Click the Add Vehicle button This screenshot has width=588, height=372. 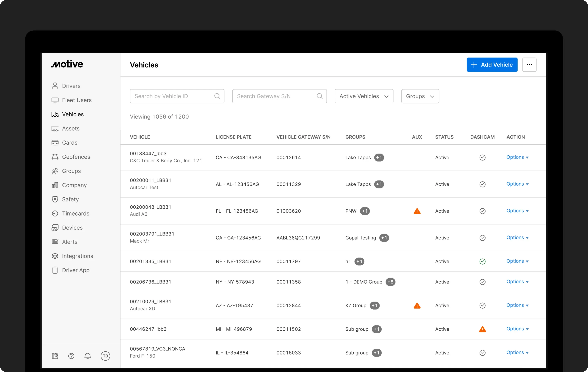pyautogui.click(x=492, y=65)
